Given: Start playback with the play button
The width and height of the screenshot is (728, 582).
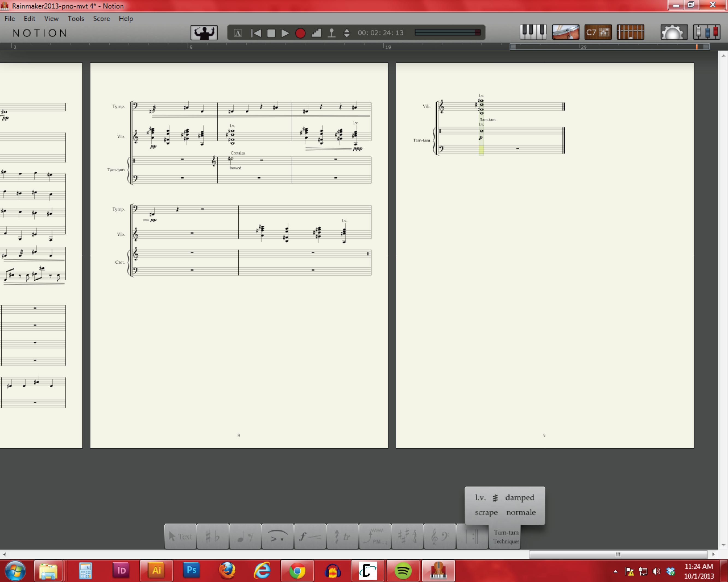Looking at the screenshot, I should [285, 33].
